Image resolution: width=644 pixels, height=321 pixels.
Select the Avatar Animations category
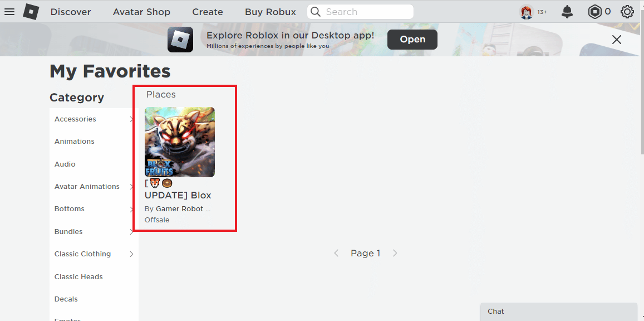[x=87, y=187]
